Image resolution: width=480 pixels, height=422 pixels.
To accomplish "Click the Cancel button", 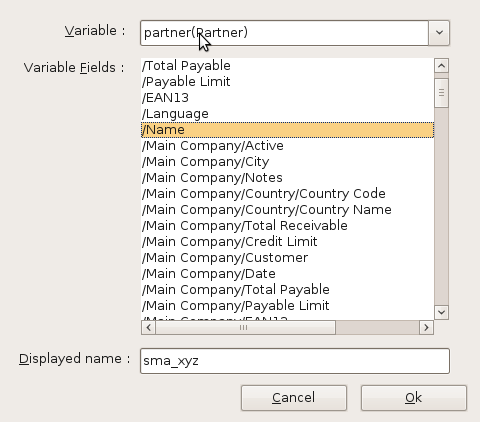I will (294, 398).
